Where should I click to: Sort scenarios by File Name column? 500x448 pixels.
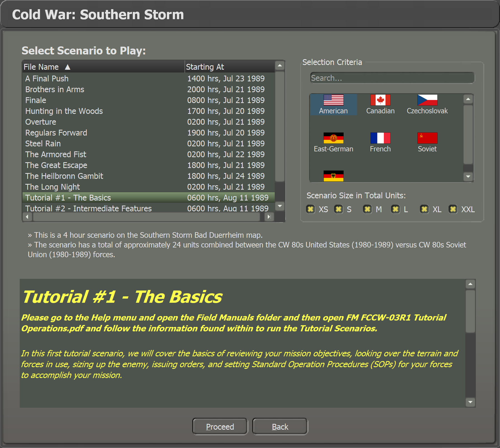pyautogui.click(x=103, y=67)
